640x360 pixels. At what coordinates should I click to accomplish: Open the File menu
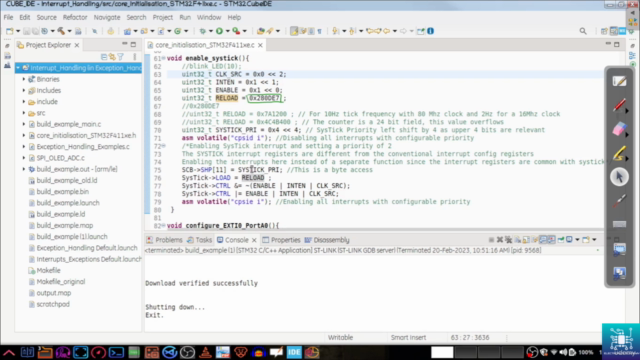click(8, 18)
